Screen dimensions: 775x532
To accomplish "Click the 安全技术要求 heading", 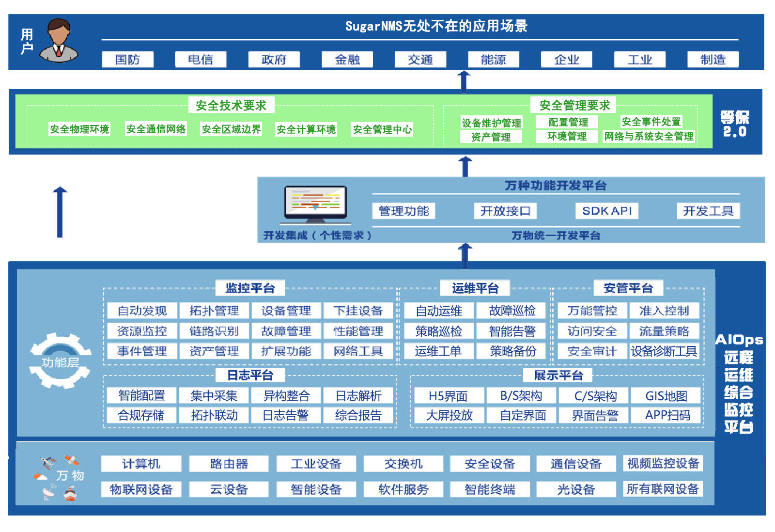I will coord(231,105).
